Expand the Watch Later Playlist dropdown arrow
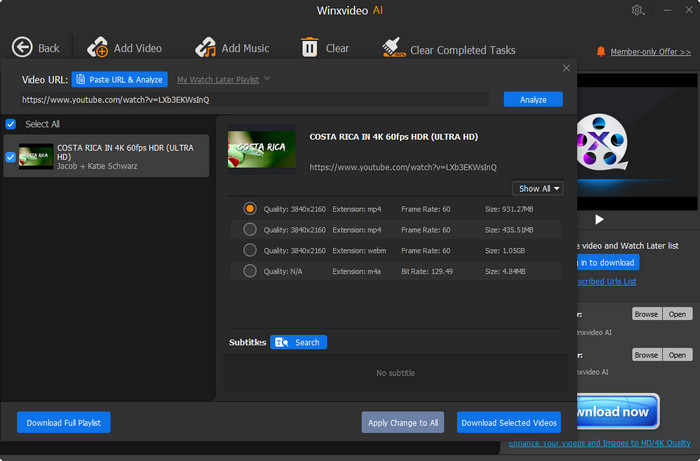 click(267, 79)
